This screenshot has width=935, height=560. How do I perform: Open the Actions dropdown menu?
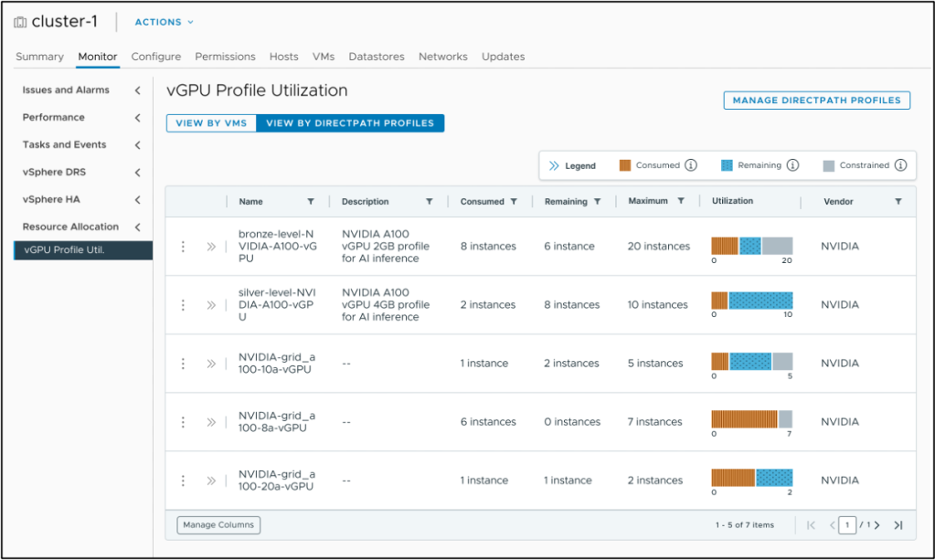tap(165, 22)
